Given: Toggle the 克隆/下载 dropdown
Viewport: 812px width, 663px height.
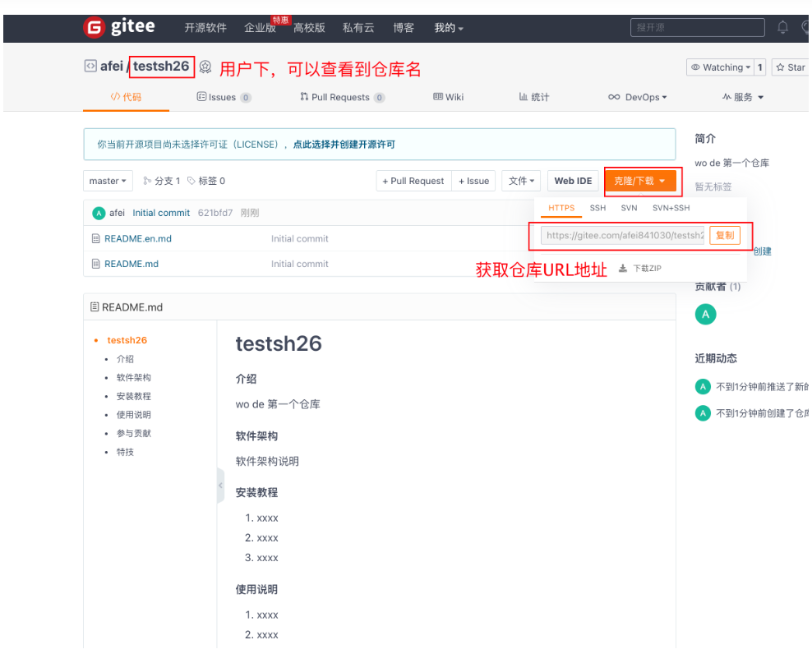Looking at the screenshot, I should coord(640,181).
